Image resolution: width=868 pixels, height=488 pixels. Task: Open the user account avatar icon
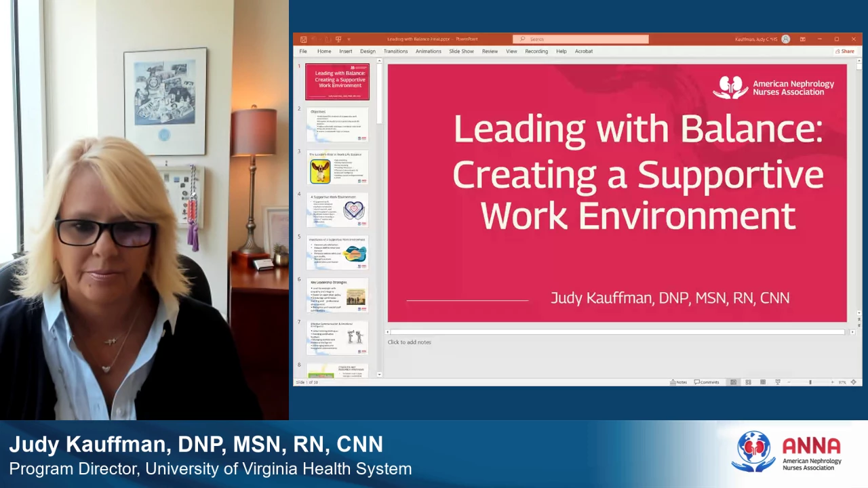(x=785, y=39)
